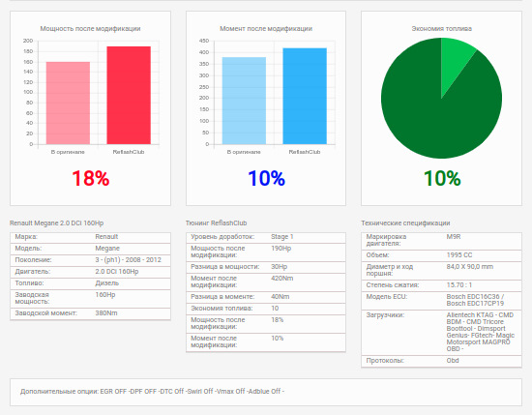Click the 'Bosch EDC16C36 / Bosch EDC17CP19' ECU value
532x415 pixels.
(475, 300)
